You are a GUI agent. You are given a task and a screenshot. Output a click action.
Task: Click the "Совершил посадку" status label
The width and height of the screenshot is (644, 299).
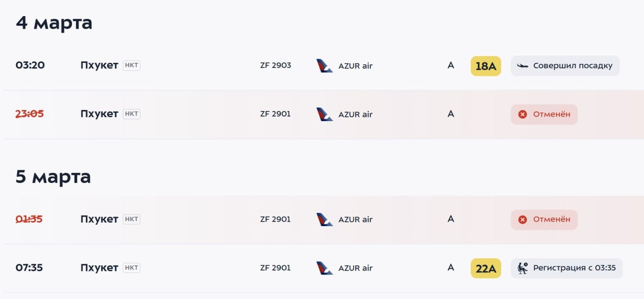(x=573, y=66)
